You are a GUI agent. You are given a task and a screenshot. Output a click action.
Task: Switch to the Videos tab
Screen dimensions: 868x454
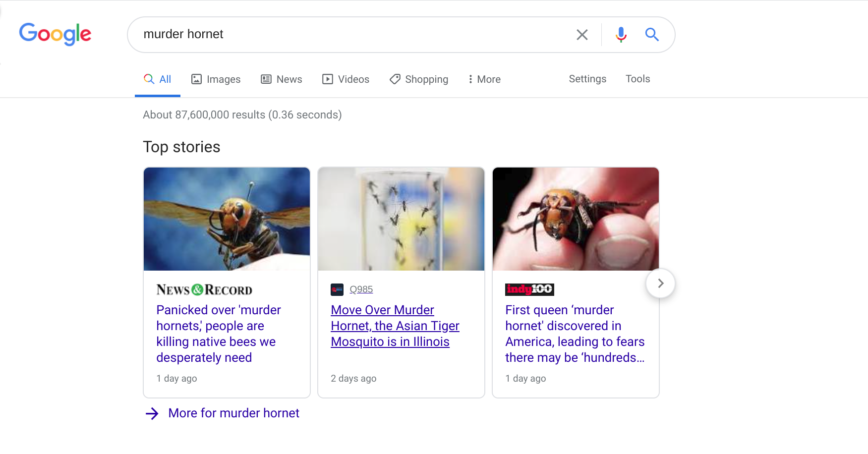tap(346, 79)
